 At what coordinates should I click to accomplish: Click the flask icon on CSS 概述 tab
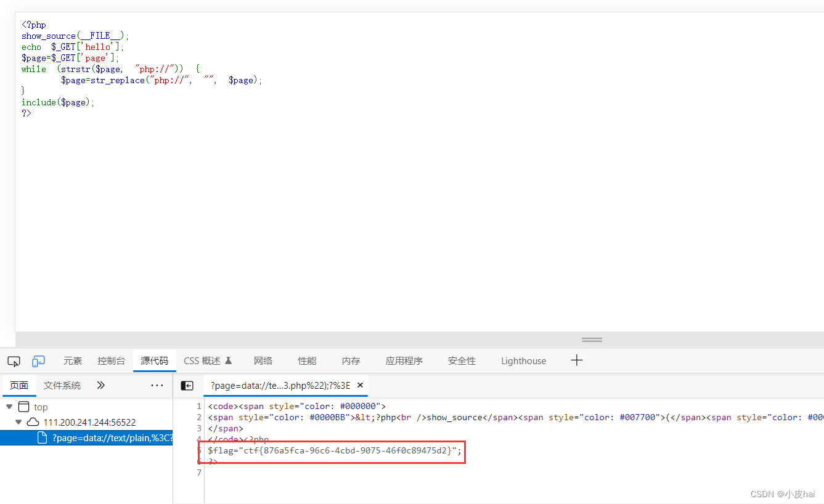(x=229, y=360)
